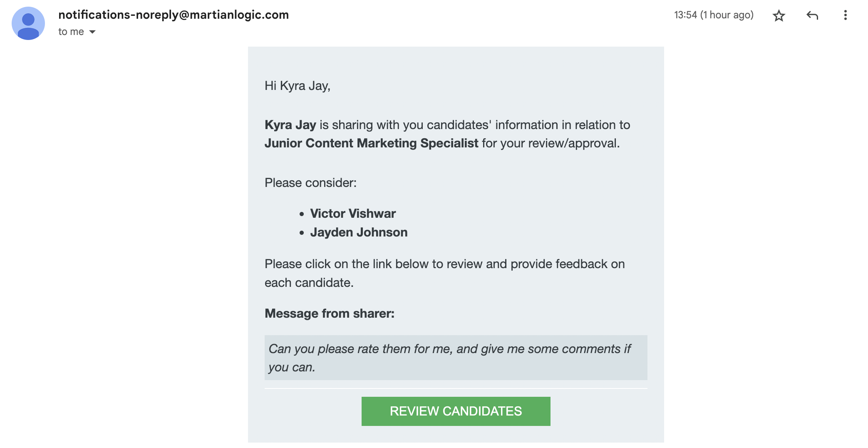Reply to the email using arrow icon
The image size is (868, 448).
(x=812, y=16)
